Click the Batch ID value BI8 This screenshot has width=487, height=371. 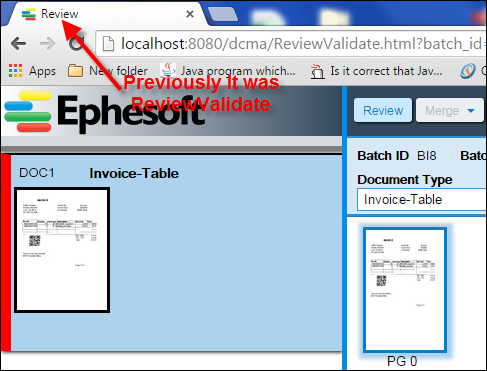(x=427, y=156)
